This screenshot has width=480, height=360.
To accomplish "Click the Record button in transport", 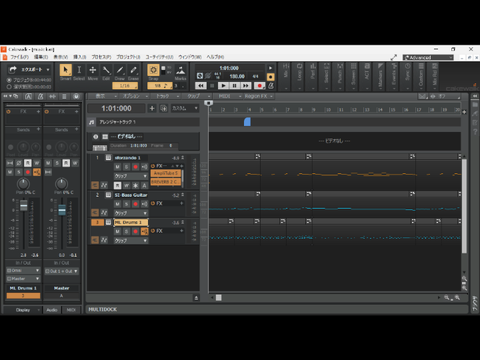I will coord(259,86).
